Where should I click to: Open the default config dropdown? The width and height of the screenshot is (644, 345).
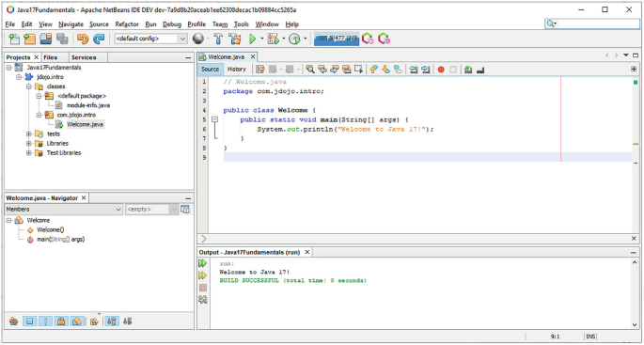pyautogui.click(x=182, y=39)
